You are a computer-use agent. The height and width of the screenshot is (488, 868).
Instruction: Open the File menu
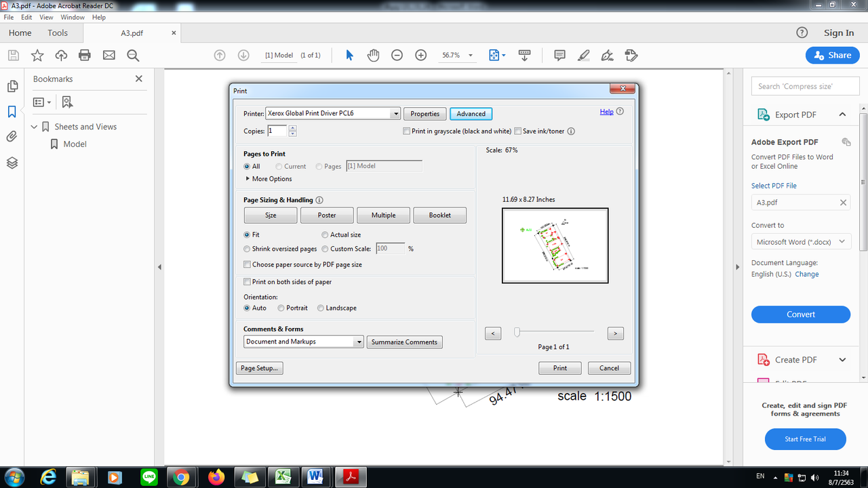click(9, 17)
